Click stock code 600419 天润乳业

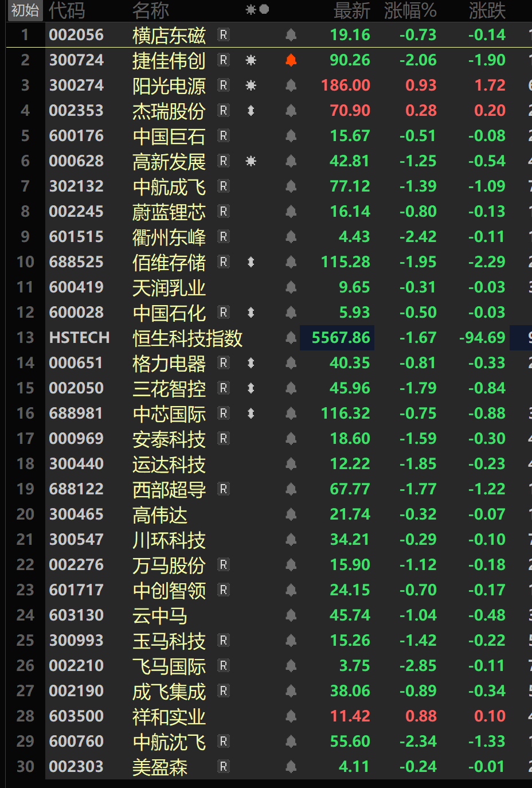[76, 287]
